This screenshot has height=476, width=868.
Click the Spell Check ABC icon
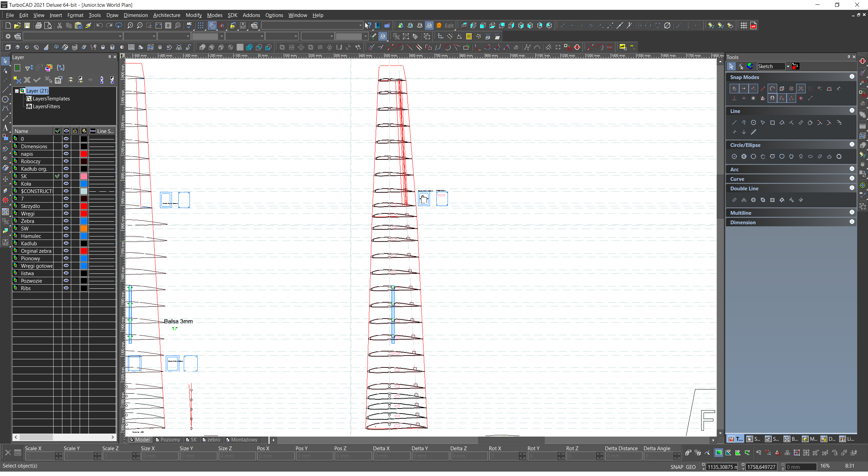coord(189,26)
